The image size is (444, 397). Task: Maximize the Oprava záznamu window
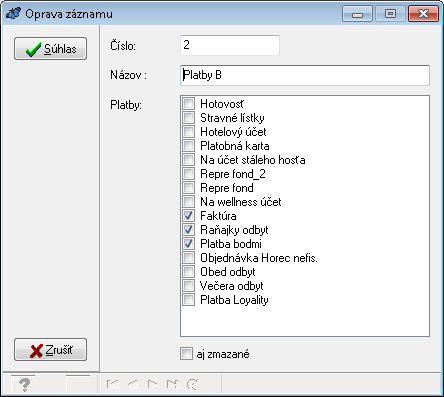pyautogui.click(x=390, y=14)
